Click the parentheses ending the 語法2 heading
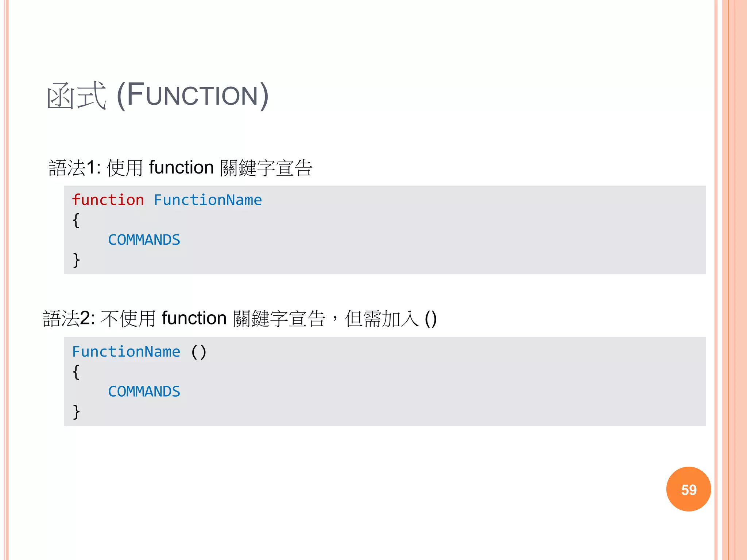The width and height of the screenshot is (747, 560). (x=430, y=319)
